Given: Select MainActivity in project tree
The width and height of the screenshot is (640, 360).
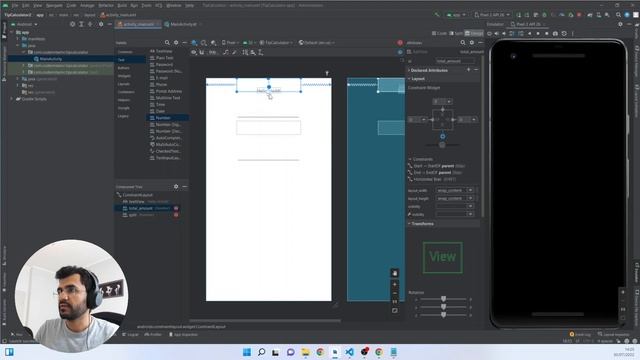Looking at the screenshot, I should tap(51, 59).
